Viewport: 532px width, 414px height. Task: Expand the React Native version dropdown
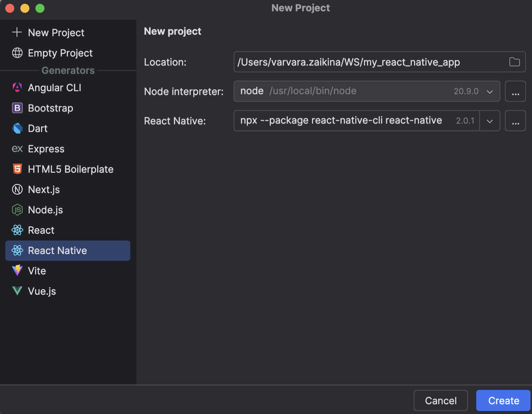pyautogui.click(x=490, y=121)
